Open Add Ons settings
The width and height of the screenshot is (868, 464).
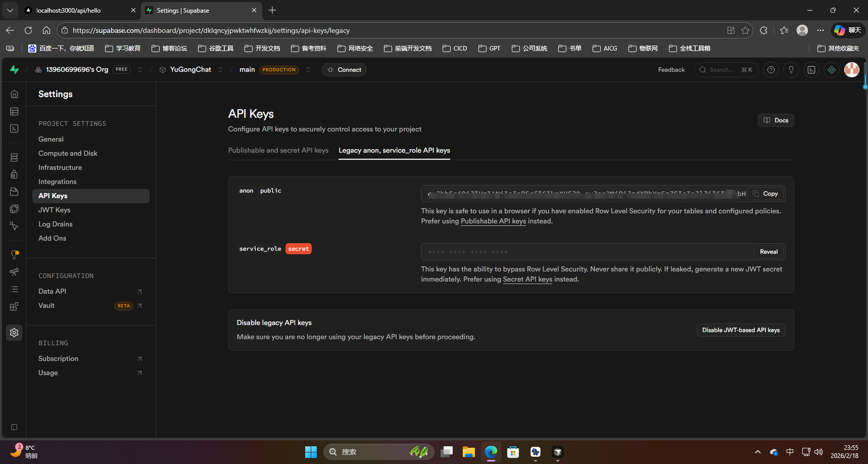tap(53, 238)
